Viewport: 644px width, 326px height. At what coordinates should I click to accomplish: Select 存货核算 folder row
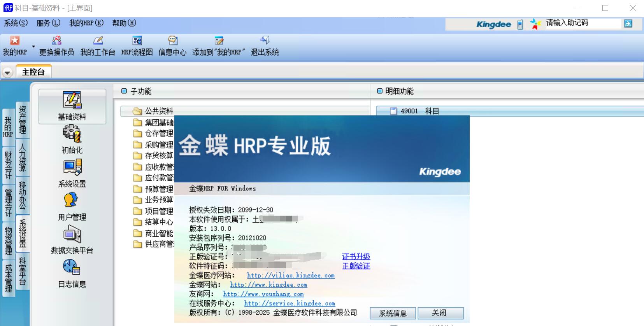click(154, 155)
